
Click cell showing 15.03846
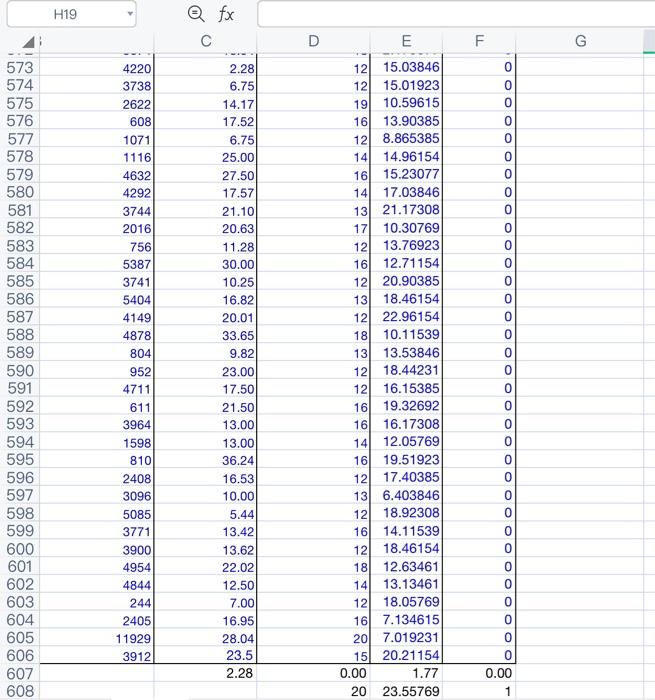click(x=406, y=67)
